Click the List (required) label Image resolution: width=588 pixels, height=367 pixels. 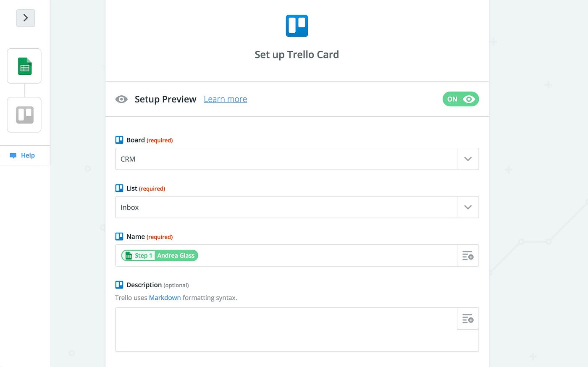[146, 188]
